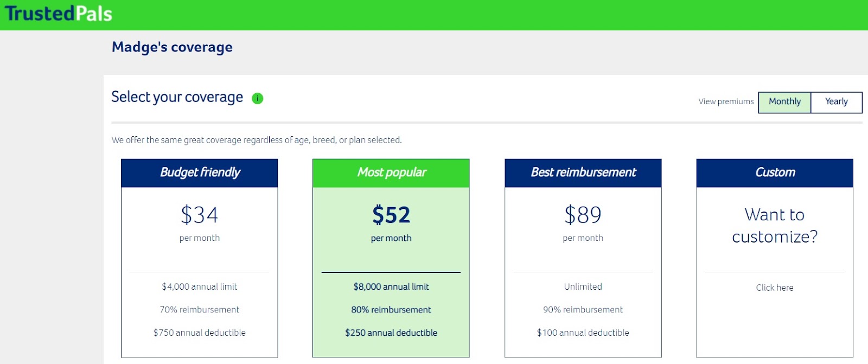Select the $8,000 annual limit line

pyautogui.click(x=391, y=286)
